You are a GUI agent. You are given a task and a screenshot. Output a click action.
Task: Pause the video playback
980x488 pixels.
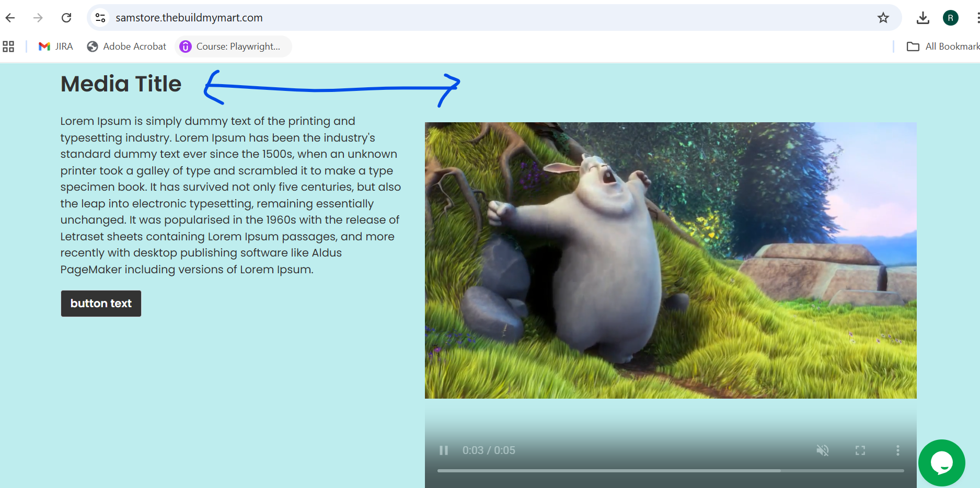point(444,450)
